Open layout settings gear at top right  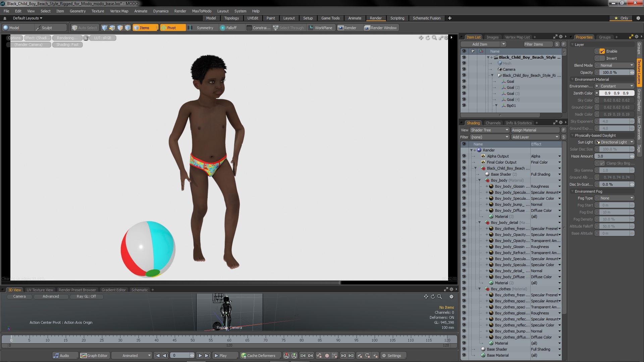coord(638,18)
